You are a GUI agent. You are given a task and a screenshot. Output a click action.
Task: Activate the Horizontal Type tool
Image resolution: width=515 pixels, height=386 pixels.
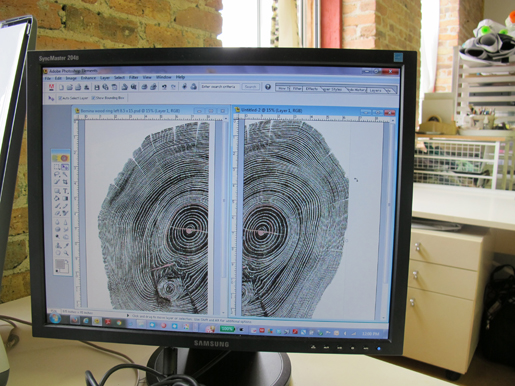tap(65, 191)
